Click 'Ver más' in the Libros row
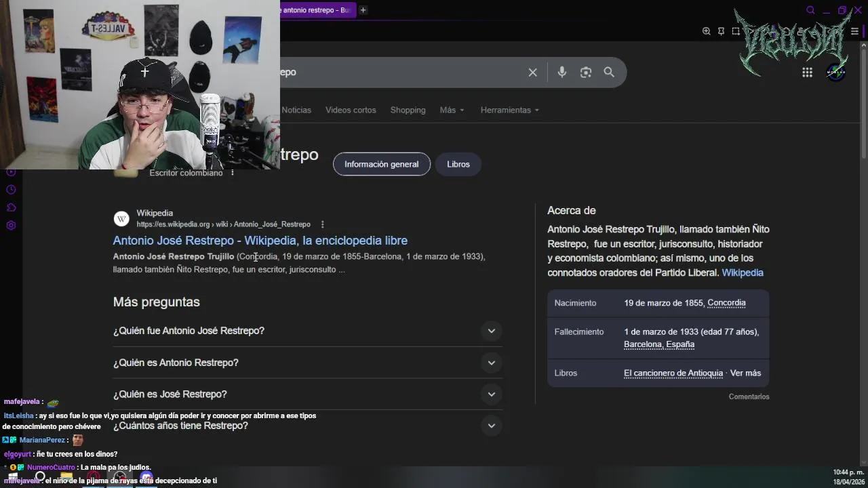This screenshot has height=488, width=868. (x=745, y=373)
